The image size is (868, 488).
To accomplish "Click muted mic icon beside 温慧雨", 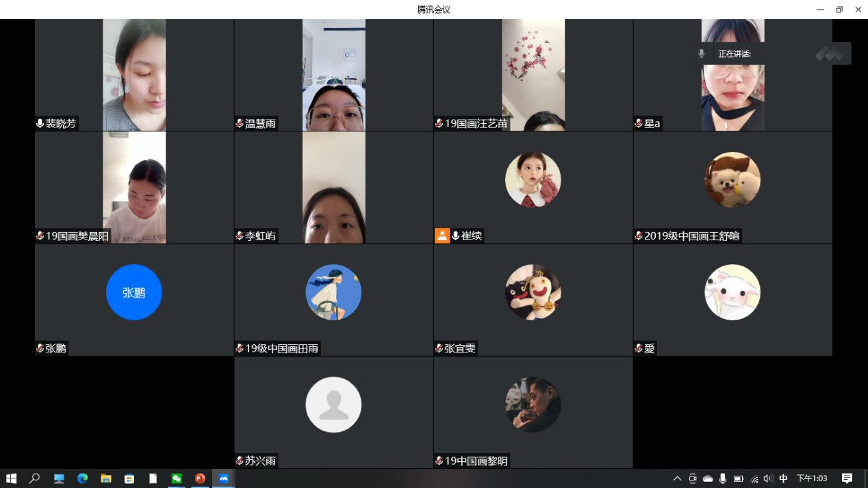I will [240, 123].
